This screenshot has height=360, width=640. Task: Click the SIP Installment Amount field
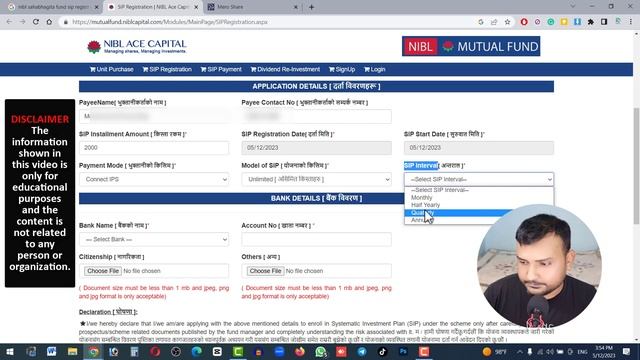(154, 148)
